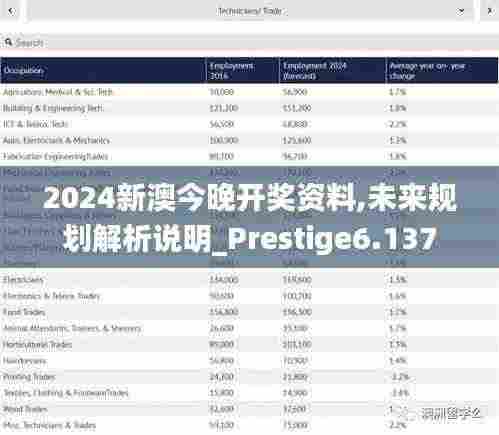This screenshot has width=499, height=435.
Task: Select the Horticultural Trades row
Action: coord(249,344)
